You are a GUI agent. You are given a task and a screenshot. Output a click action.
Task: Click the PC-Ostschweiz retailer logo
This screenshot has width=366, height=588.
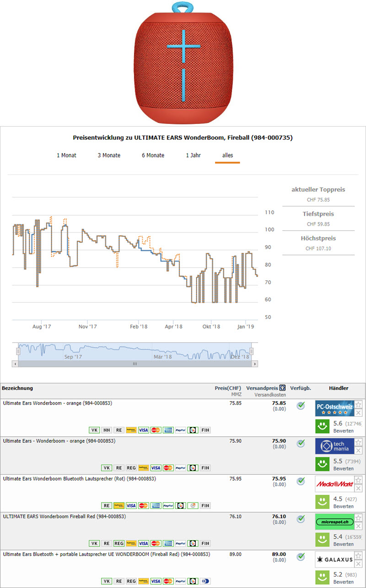334,408
